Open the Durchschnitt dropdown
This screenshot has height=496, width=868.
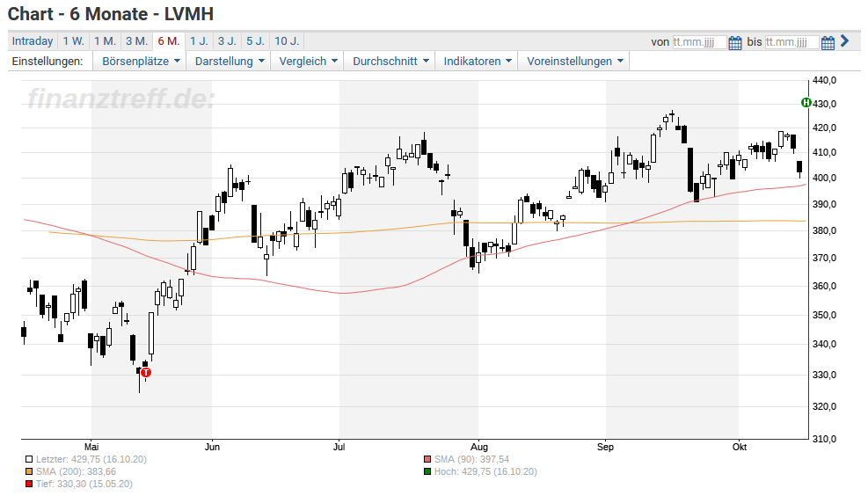[390, 61]
